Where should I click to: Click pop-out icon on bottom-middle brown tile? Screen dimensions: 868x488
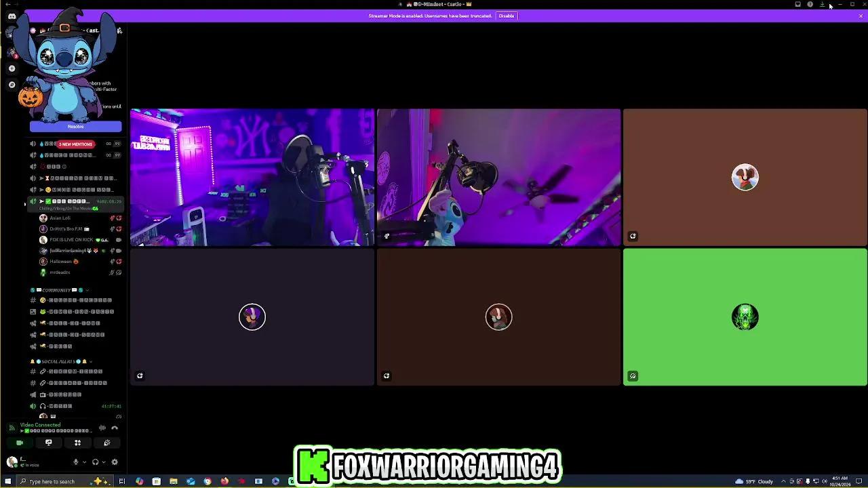coord(387,376)
